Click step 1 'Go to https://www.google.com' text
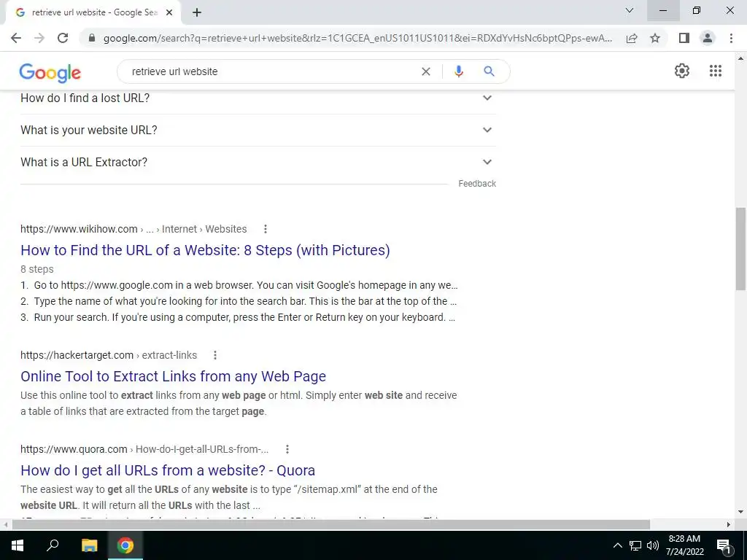 tap(245, 286)
